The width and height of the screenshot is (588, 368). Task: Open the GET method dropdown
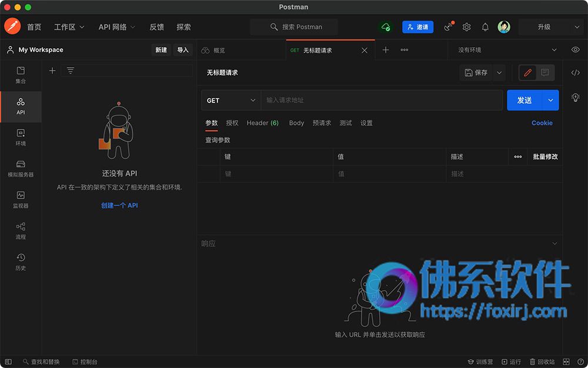pos(231,100)
